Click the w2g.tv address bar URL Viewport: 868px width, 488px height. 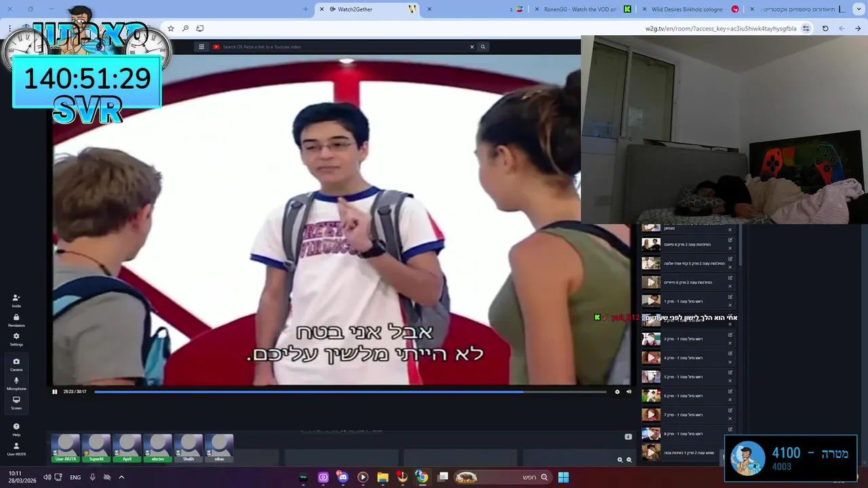click(x=721, y=28)
